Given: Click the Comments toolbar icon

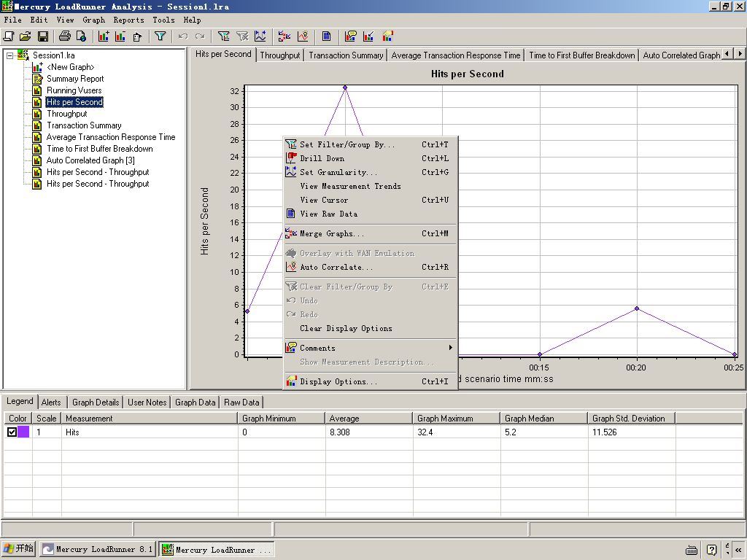Looking at the screenshot, I should click(x=351, y=36).
